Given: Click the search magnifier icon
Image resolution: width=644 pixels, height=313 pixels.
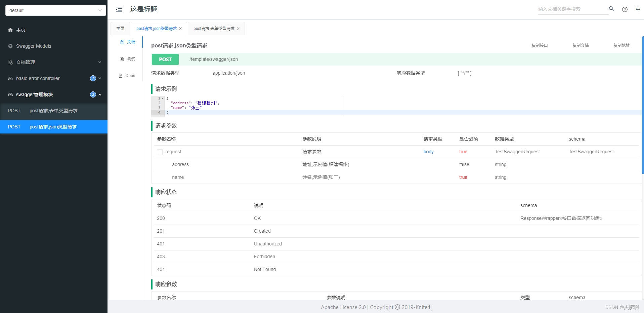Looking at the screenshot, I should click(x=611, y=9).
